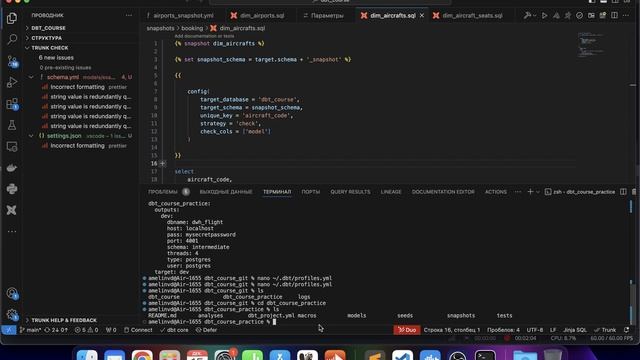The height and width of the screenshot is (360, 640).
Task: Toggle Defer in status bar
Action: pyautogui.click(x=207, y=330)
